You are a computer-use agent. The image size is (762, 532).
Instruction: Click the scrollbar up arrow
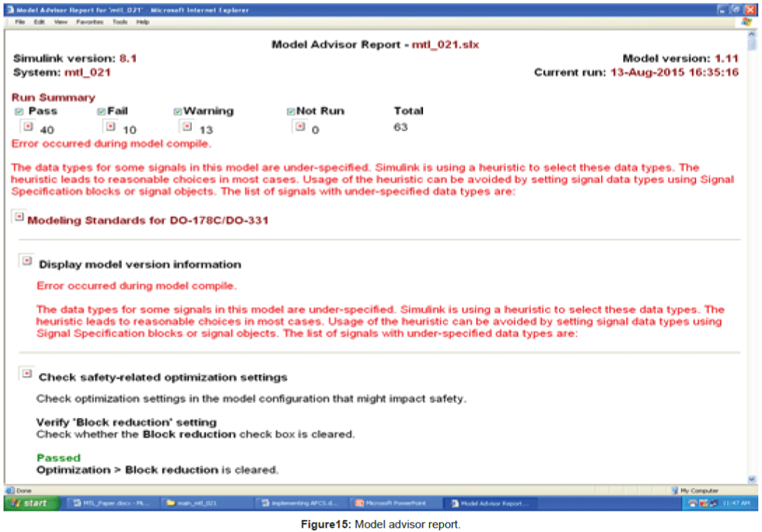pyautogui.click(x=752, y=34)
